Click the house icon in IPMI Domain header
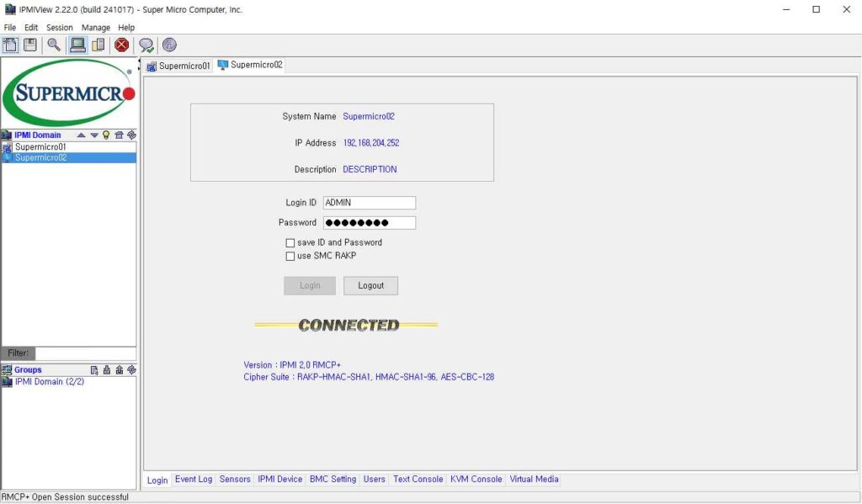This screenshot has height=504, width=862. [119, 135]
